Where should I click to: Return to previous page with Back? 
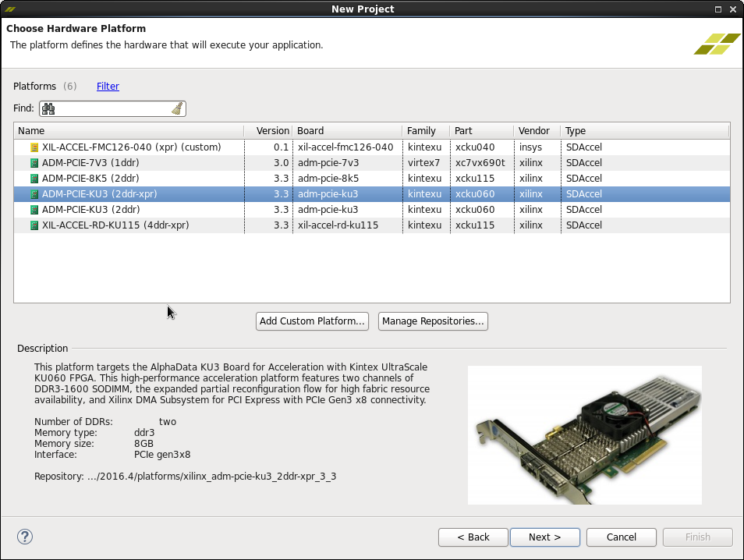click(473, 537)
